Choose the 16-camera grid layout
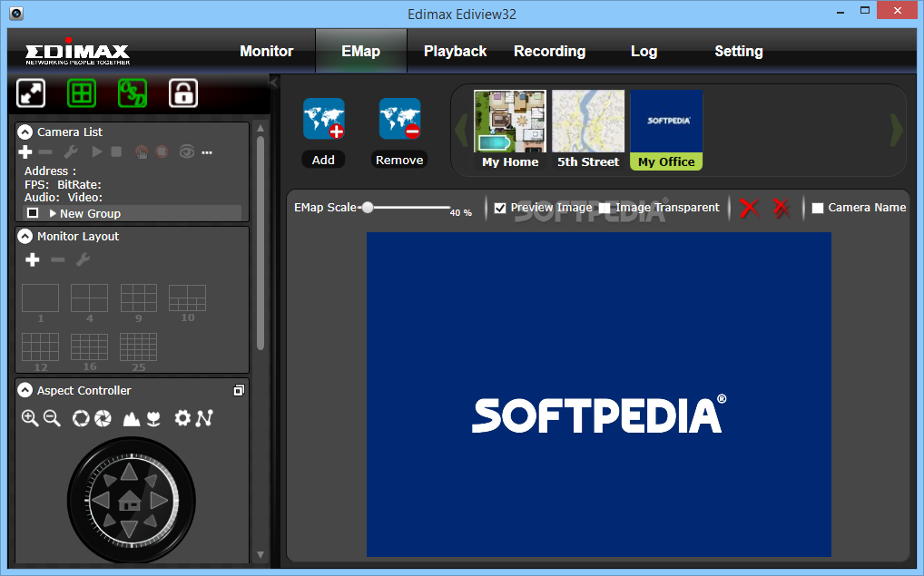924x576 pixels. (x=89, y=347)
